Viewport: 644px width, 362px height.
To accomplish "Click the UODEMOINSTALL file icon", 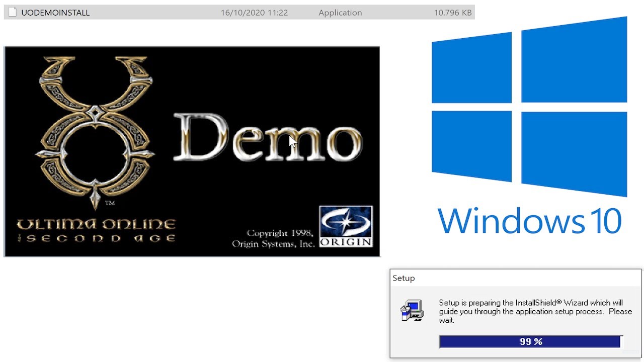I will pos(13,12).
